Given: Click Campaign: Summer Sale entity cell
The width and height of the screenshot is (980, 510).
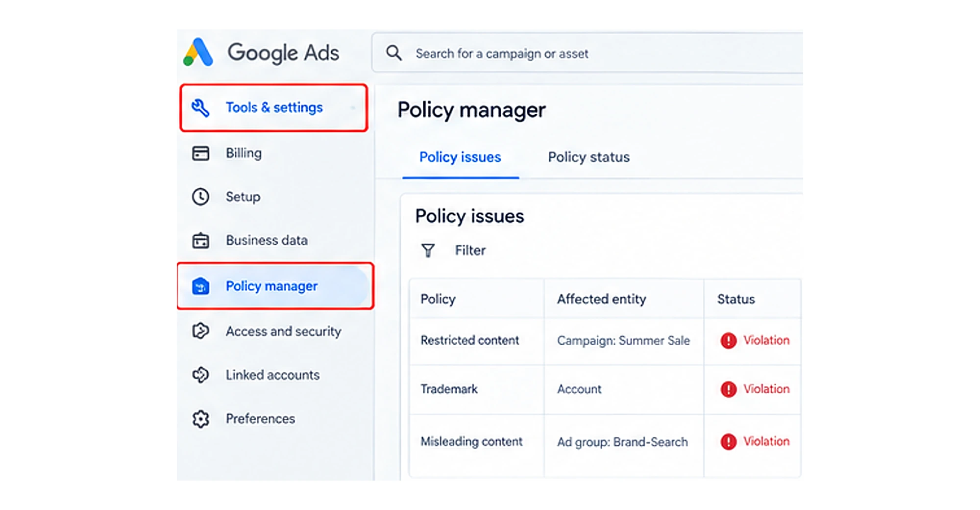Looking at the screenshot, I should (623, 341).
